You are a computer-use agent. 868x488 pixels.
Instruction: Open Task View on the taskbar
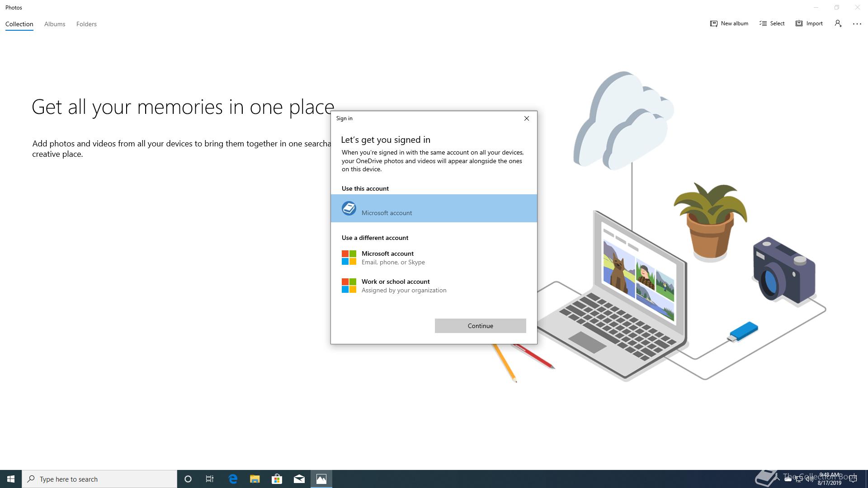[210, 479]
